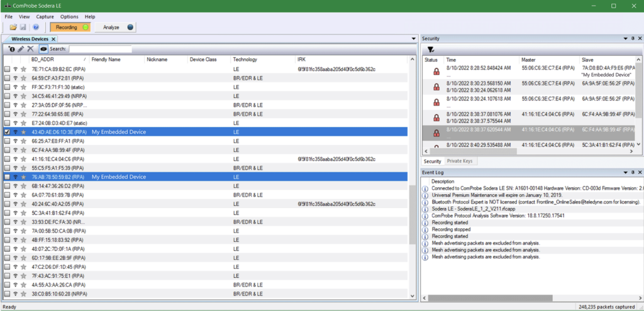Pin the Security panel
Image resolution: width=644 pixels, height=311 pixels.
633,38
